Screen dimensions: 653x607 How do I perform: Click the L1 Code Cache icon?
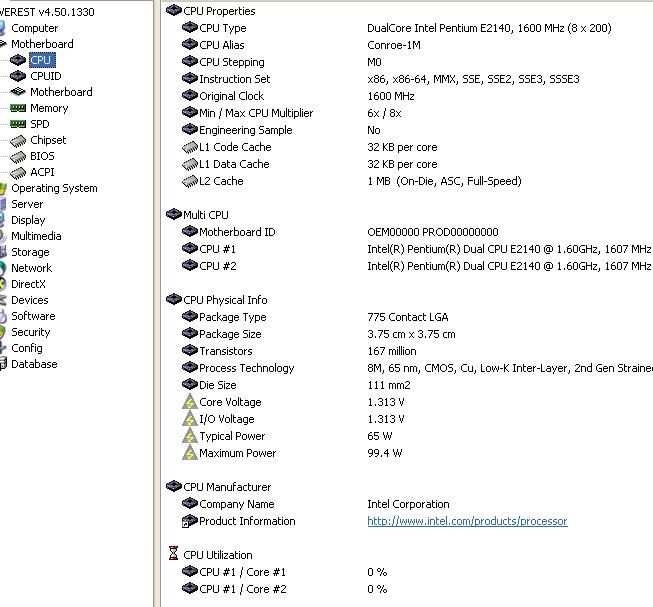(190, 147)
